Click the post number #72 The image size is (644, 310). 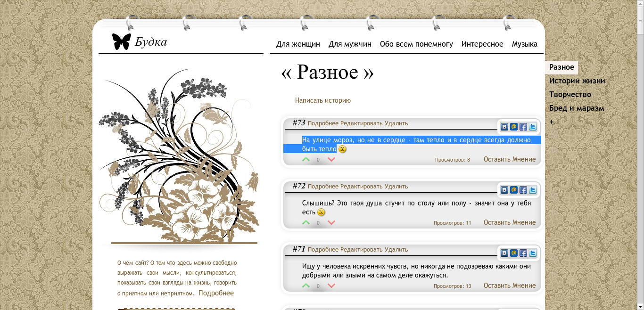pos(299,186)
